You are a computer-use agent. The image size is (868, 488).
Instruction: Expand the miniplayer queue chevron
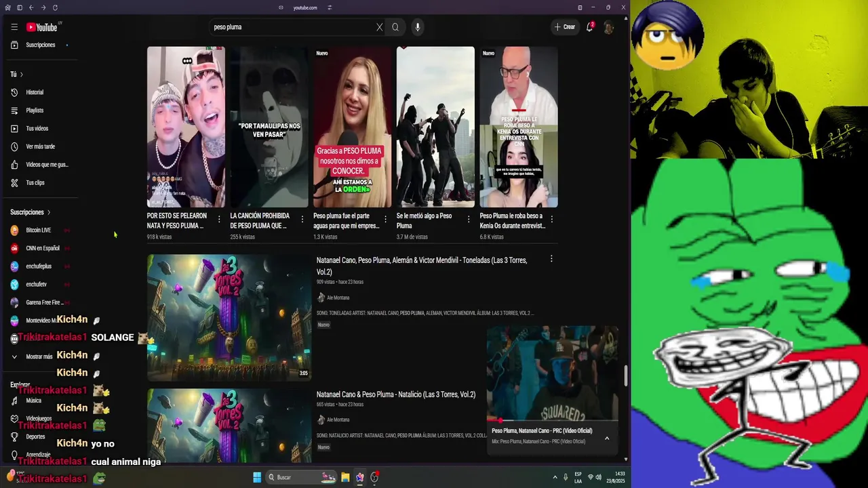(607, 439)
